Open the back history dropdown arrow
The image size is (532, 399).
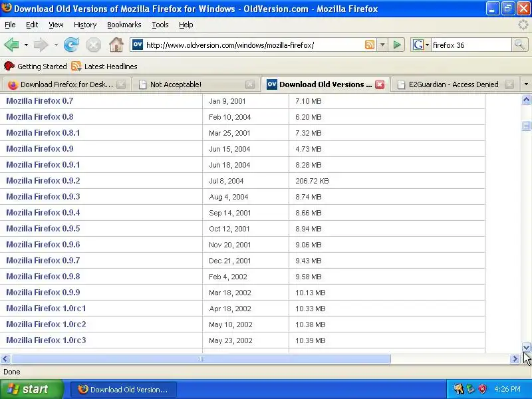[x=26, y=45]
